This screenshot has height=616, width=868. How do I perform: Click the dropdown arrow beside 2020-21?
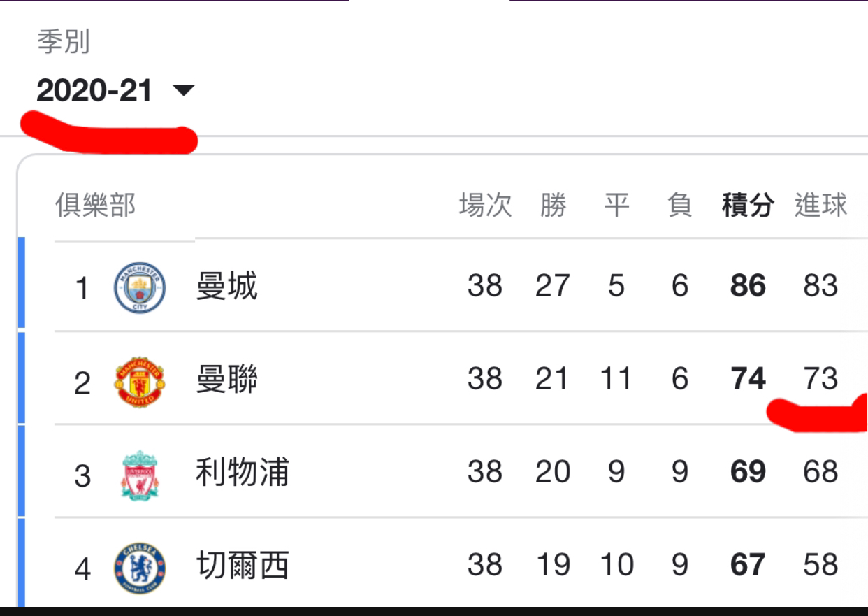click(184, 91)
